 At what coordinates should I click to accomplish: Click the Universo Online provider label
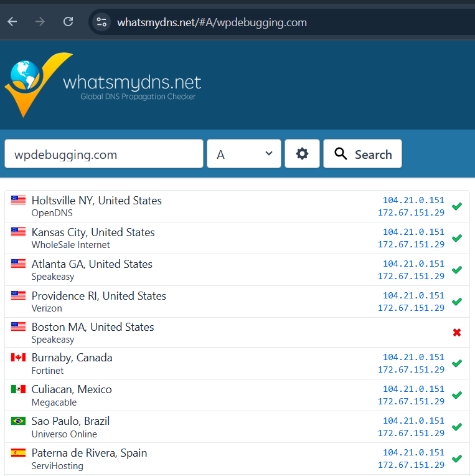click(x=64, y=434)
